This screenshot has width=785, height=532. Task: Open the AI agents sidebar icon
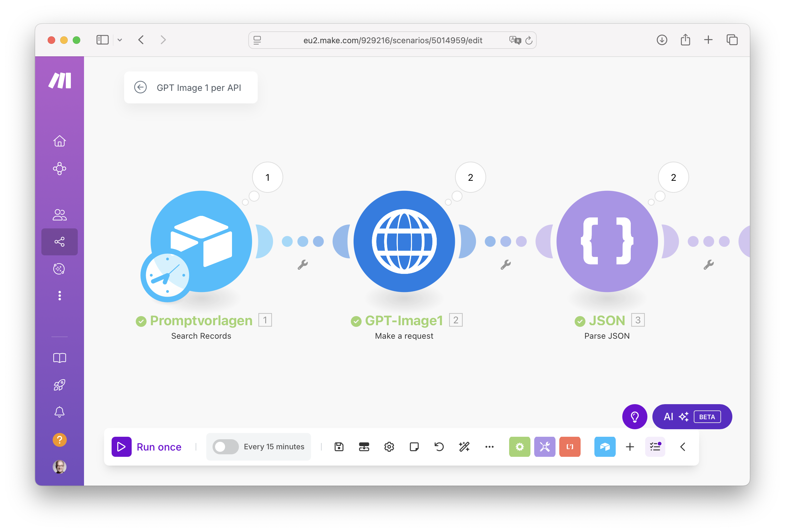pyautogui.click(x=60, y=269)
